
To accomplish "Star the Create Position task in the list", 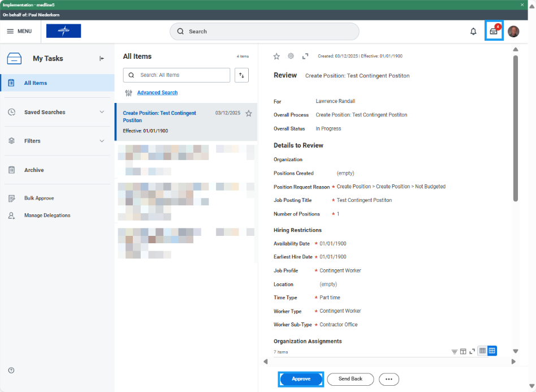I will pos(248,113).
